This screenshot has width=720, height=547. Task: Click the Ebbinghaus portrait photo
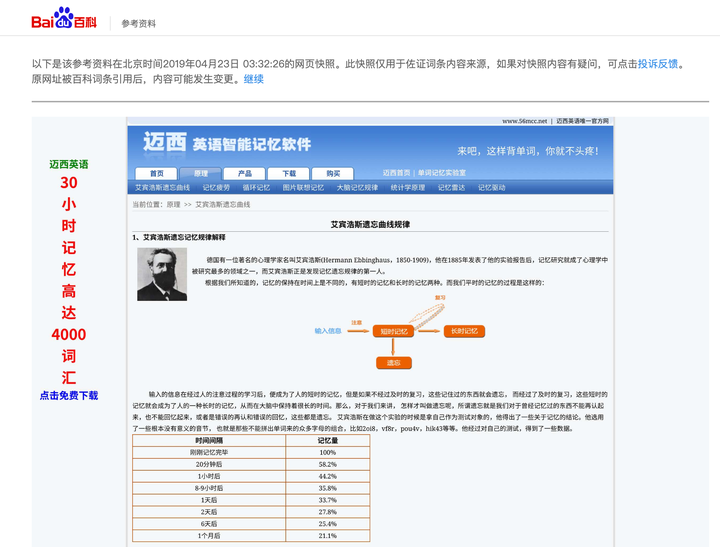162,274
